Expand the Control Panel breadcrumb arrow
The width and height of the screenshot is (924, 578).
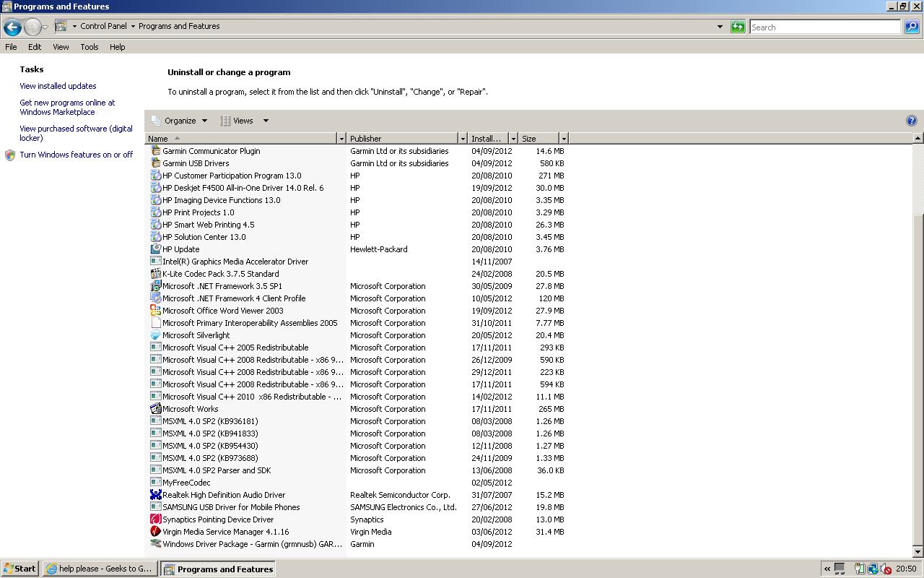tap(133, 27)
